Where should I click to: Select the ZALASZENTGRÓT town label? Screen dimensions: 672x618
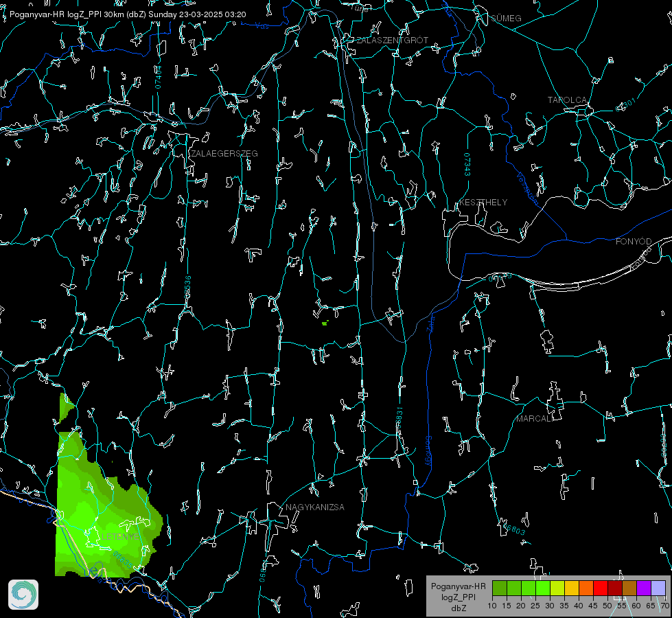[x=393, y=41]
